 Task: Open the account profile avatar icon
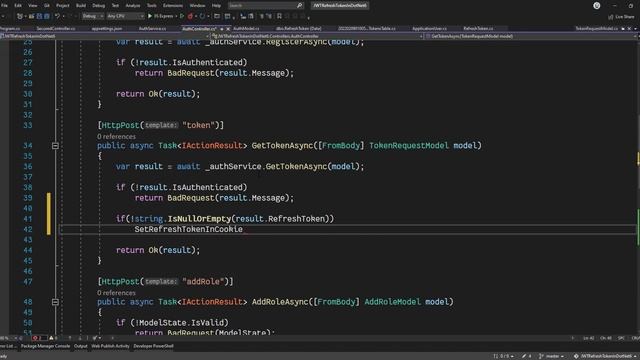coord(597,6)
